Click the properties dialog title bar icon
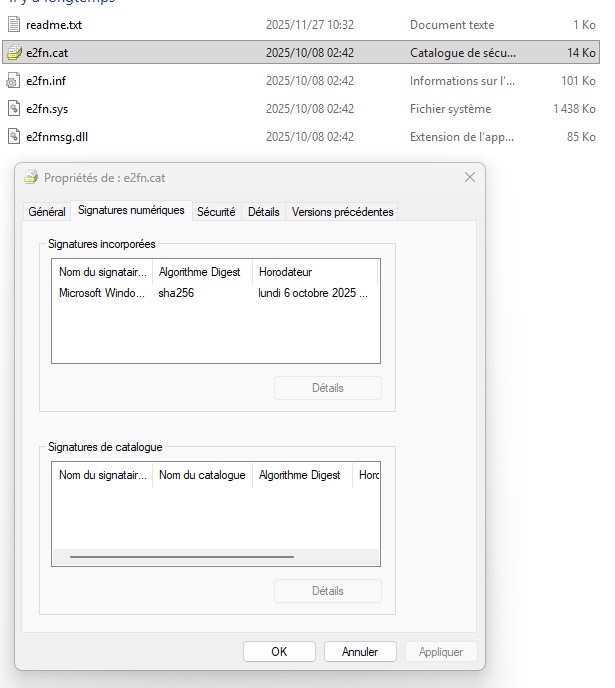Viewport: 615px width, 688px height. pyautogui.click(x=32, y=177)
